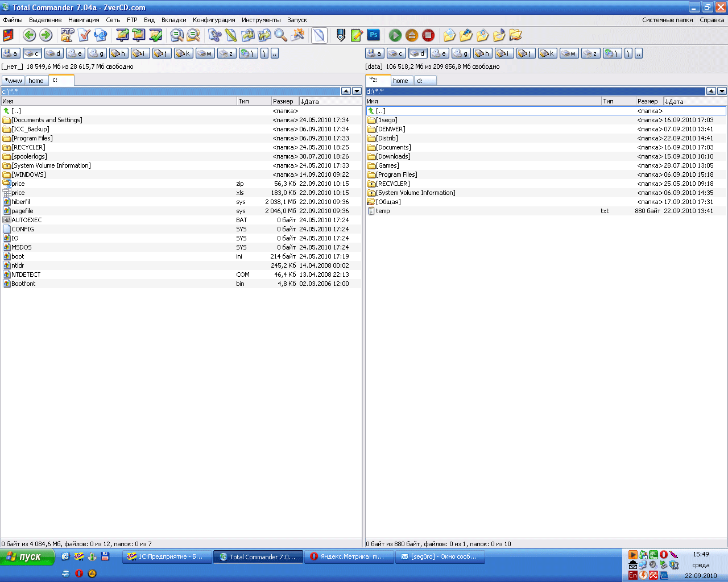Open the FTP connection tool icon
This screenshot has height=582, width=728.
point(67,35)
